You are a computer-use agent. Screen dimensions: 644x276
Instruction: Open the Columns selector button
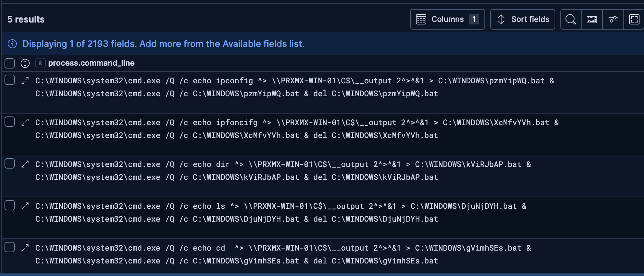pos(447,19)
